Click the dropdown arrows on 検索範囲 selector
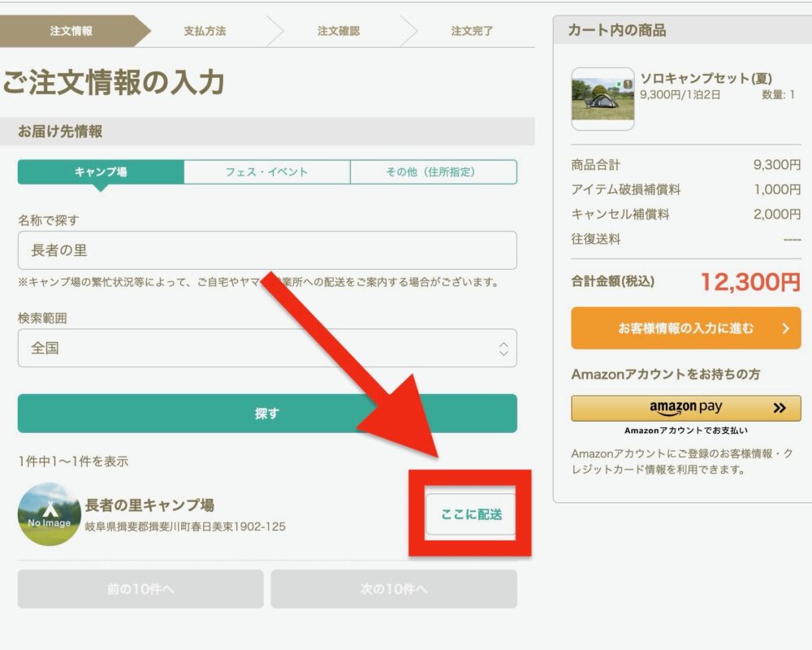The image size is (812, 650). (x=503, y=349)
